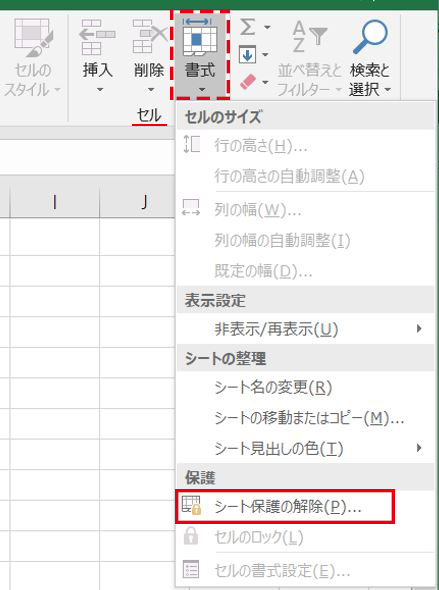This screenshot has width=439, height=590.
Task: Expand the セルのスタイル dropdown arrow
Action: (x=57, y=90)
